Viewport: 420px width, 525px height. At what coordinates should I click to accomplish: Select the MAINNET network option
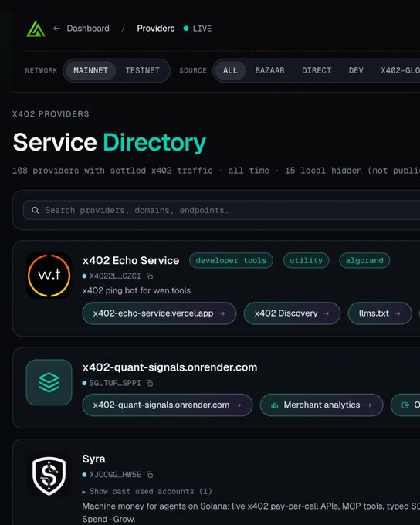pyautogui.click(x=90, y=70)
